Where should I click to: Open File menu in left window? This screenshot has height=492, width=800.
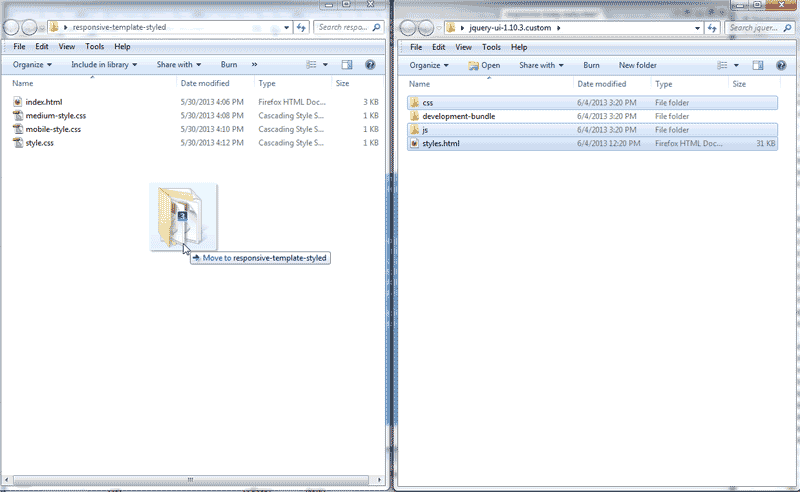19,46
